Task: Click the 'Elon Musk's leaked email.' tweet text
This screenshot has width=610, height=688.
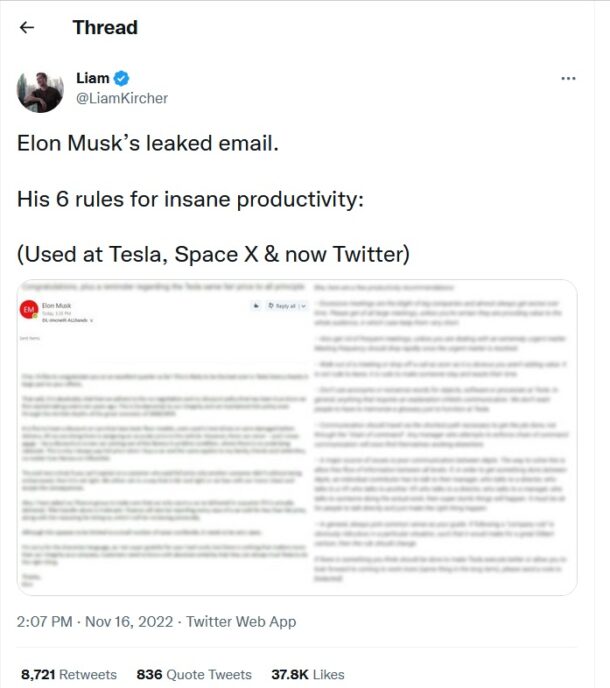Action: click(x=147, y=143)
